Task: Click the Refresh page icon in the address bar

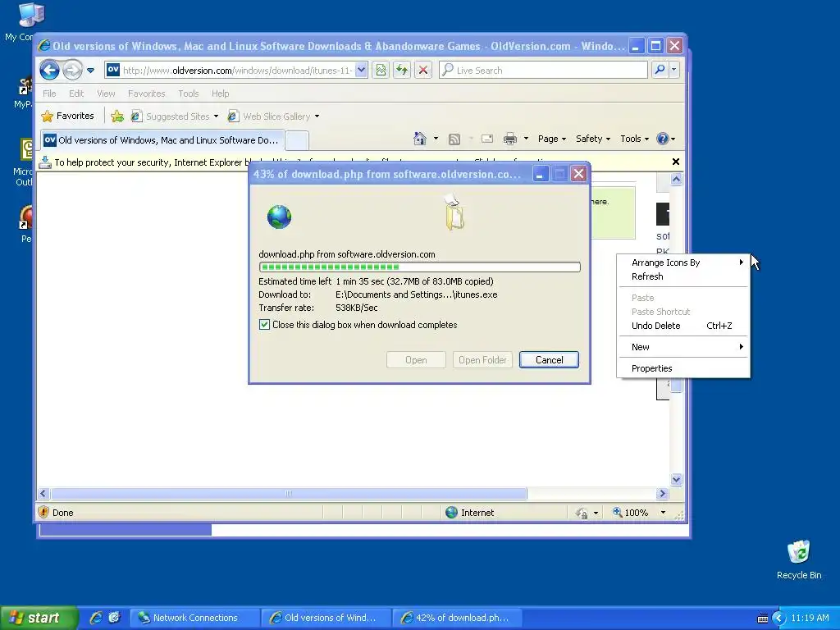Action: point(402,71)
